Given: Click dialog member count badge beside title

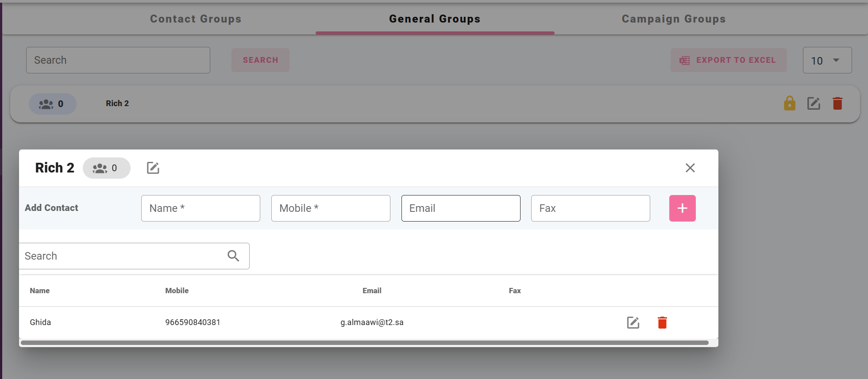Looking at the screenshot, I should click(x=107, y=168).
